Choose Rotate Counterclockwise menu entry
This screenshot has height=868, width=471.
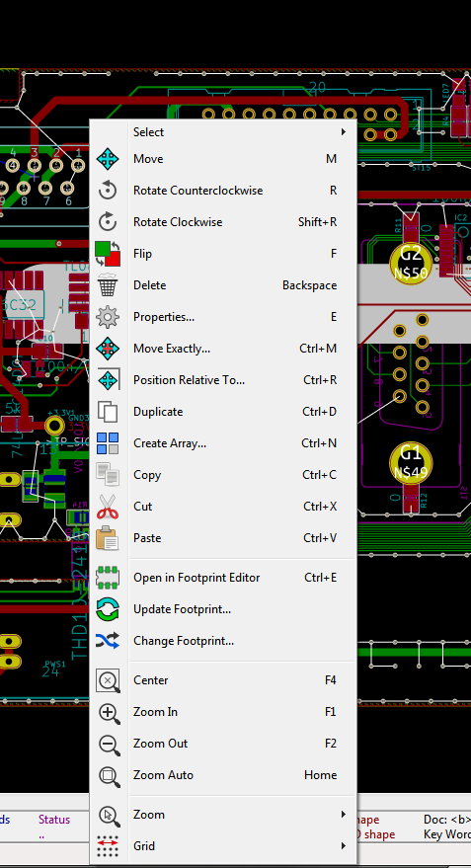point(223,191)
